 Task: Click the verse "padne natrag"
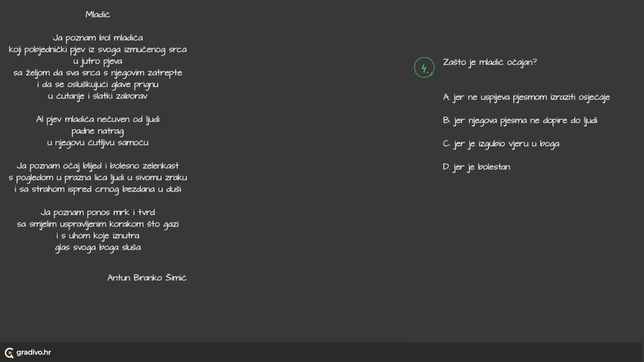tap(98, 131)
